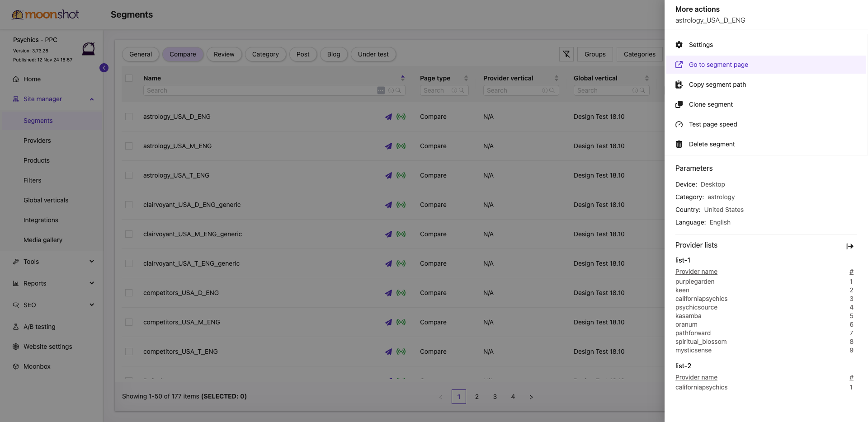868x422 pixels.
Task: Check the astrology_USA_M_ENG row checkbox
Action: point(129,146)
